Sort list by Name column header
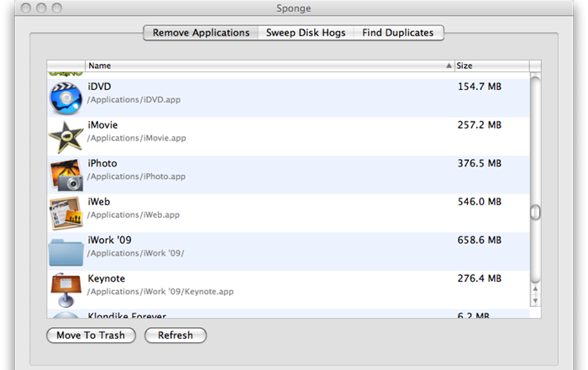 point(270,66)
